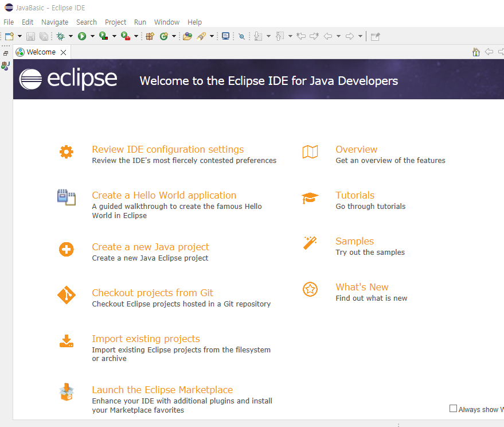504x427 pixels.
Task: Click the Hello World application icon
Action: [66, 197]
